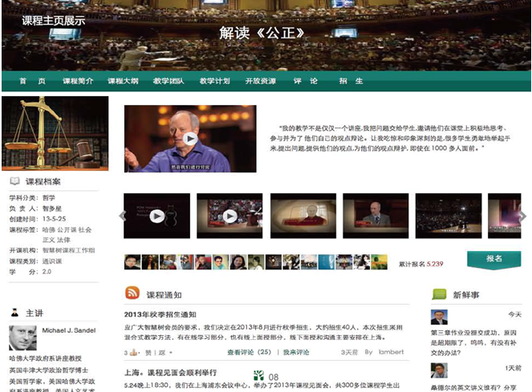Play the second carousel video with audience
This screenshot has height=392, width=532.
click(229, 216)
